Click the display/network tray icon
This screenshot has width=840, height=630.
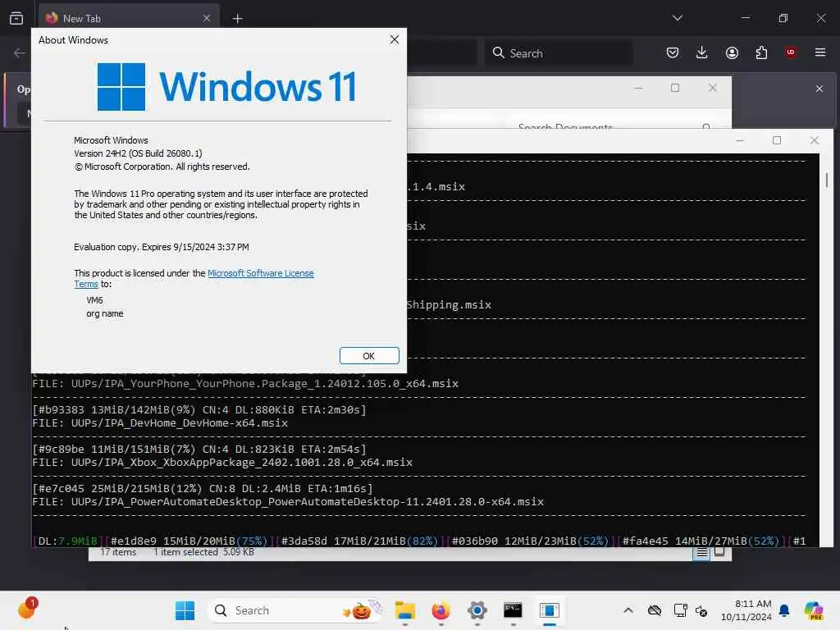(680, 610)
